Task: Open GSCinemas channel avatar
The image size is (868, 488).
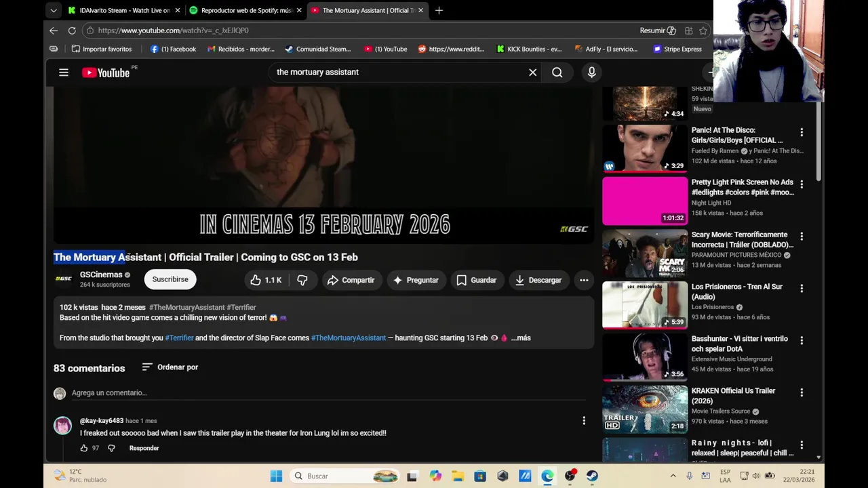Action: 64,279
